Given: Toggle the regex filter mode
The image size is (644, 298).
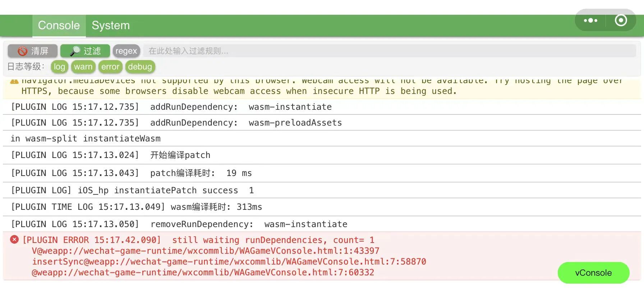Looking at the screenshot, I should (126, 51).
